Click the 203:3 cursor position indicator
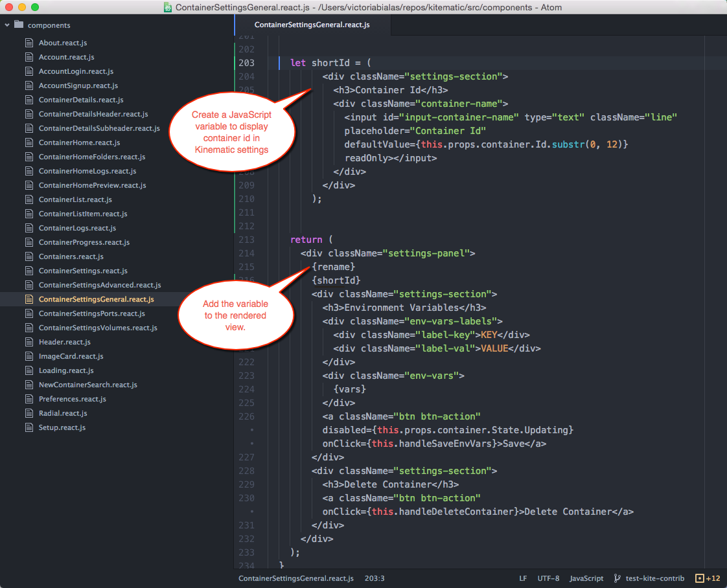The height and width of the screenshot is (588, 727). tap(375, 578)
